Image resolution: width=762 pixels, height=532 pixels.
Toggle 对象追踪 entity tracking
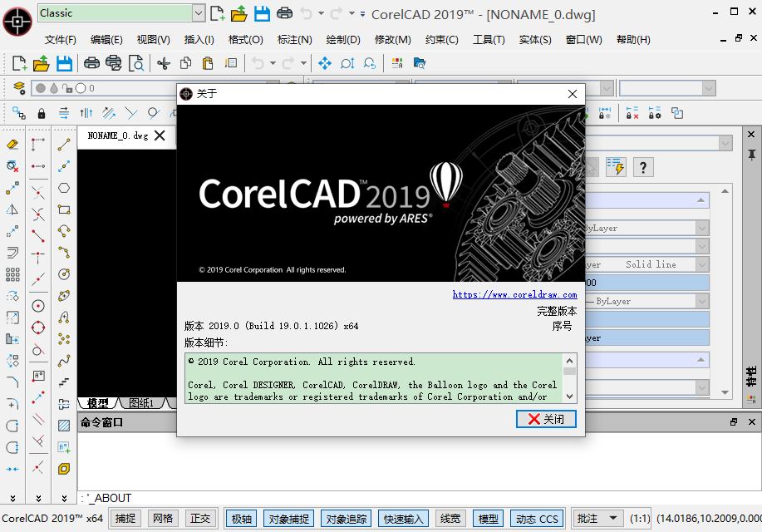(x=346, y=519)
